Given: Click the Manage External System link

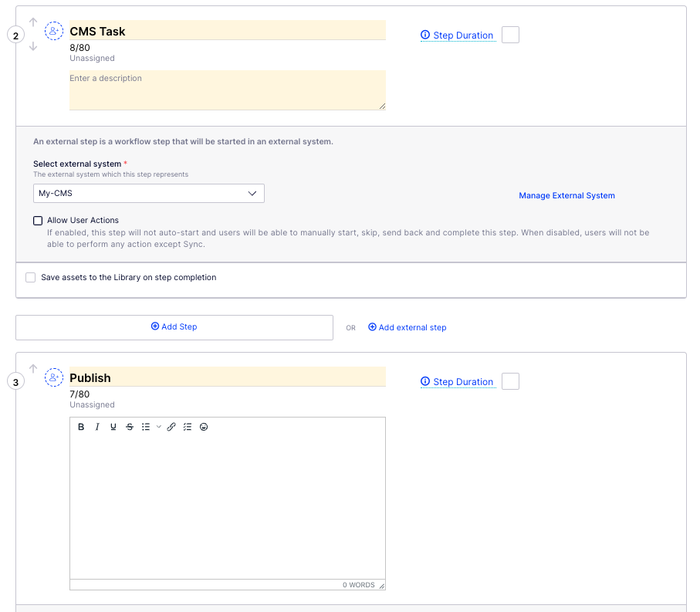Looking at the screenshot, I should [x=566, y=196].
